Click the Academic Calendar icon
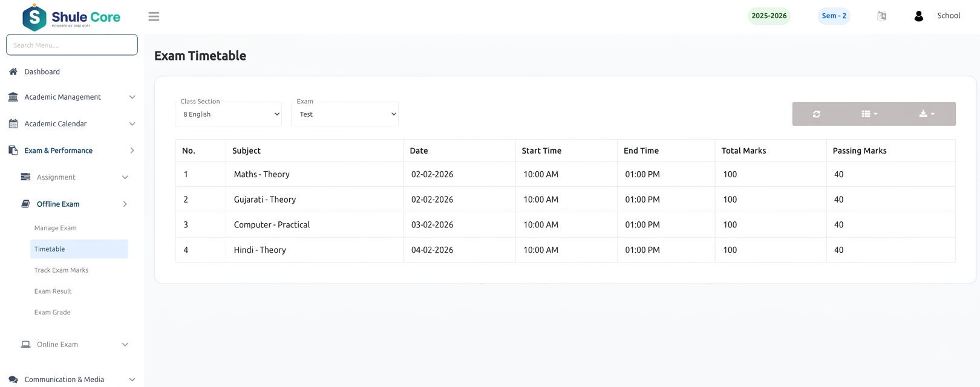Image resolution: width=980 pixels, height=387 pixels. tap(13, 124)
